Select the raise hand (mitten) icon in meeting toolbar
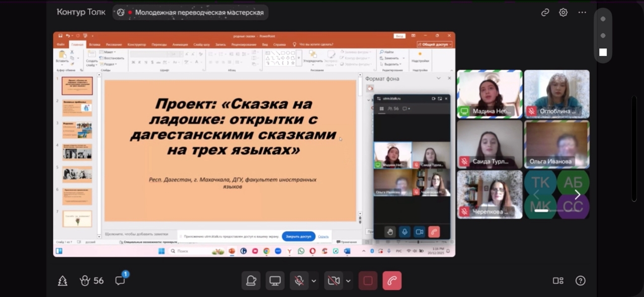Image resolution: width=644 pixels, height=297 pixels. (x=251, y=280)
